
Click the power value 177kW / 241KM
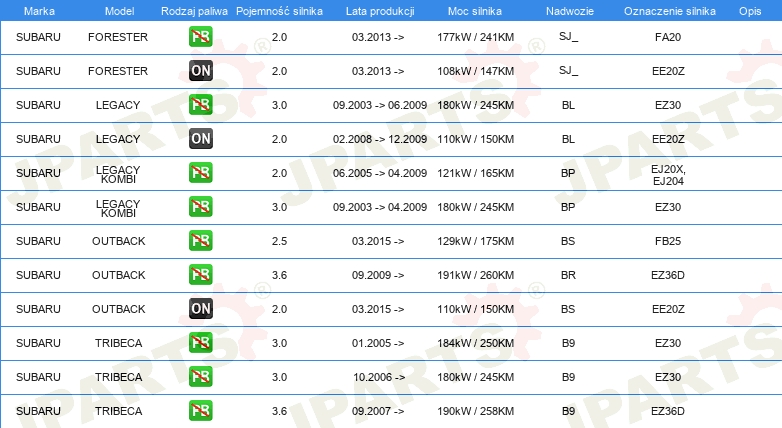pos(476,37)
